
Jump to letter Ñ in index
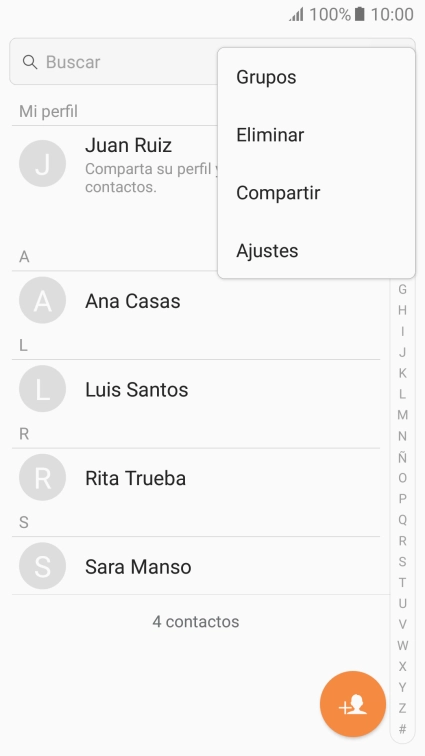pos(402,457)
